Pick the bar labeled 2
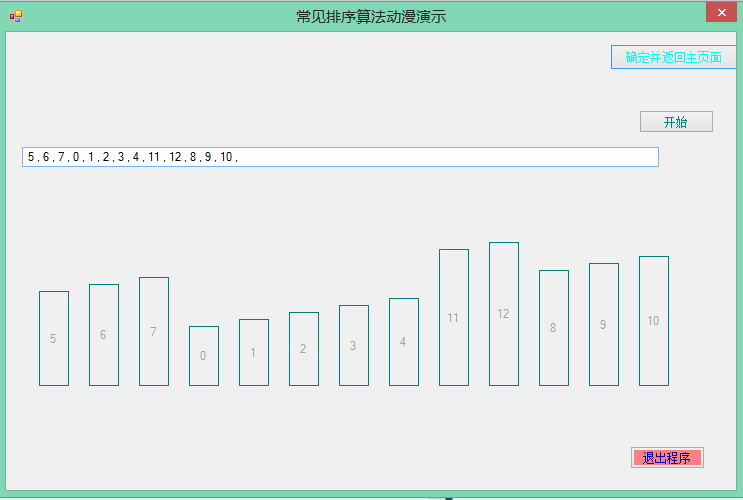This screenshot has height=500, width=743. pyautogui.click(x=304, y=349)
